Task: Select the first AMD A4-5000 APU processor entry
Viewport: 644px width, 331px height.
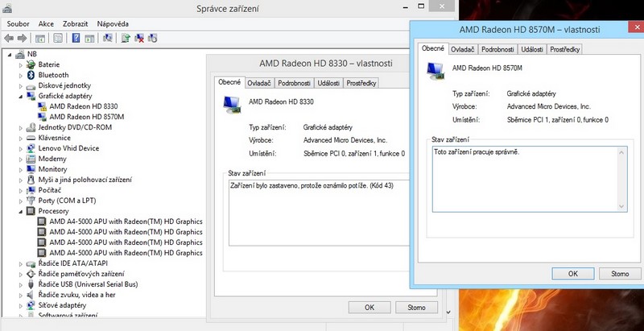Action: click(126, 221)
